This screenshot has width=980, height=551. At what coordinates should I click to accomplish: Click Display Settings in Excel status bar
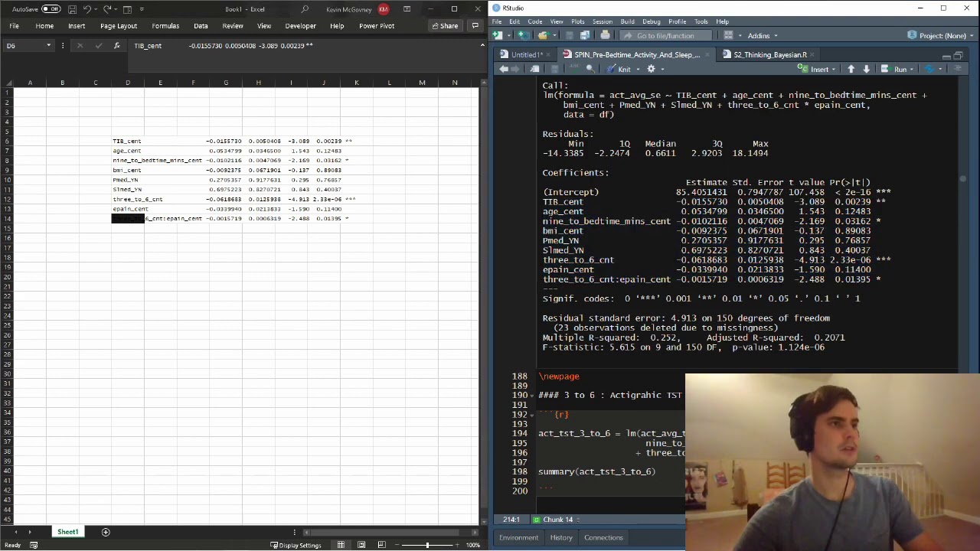pyautogui.click(x=296, y=545)
